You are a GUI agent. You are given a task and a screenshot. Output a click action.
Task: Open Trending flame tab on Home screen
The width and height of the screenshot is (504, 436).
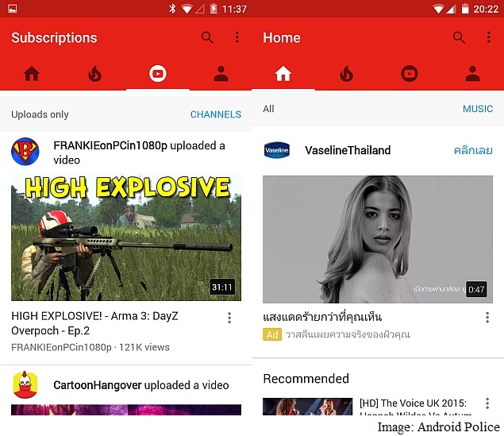coord(347,74)
